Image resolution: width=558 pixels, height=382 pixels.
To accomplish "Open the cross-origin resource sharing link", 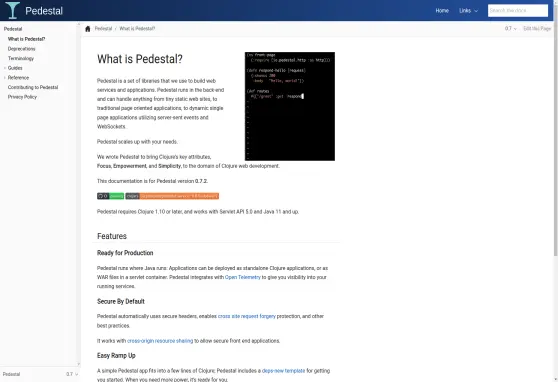I will point(160,341).
